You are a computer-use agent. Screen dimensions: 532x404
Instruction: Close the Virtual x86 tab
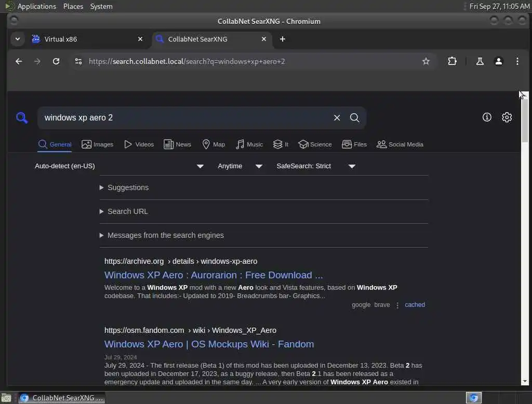pos(140,39)
